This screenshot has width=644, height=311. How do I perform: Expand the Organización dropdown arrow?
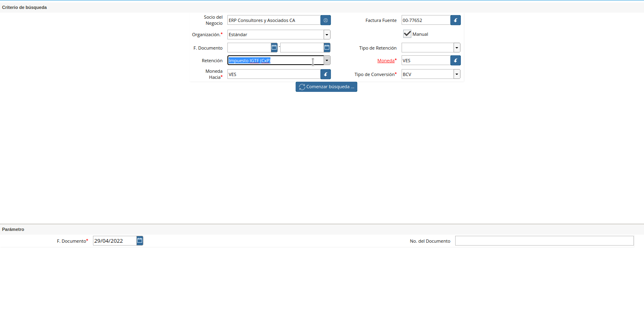pos(327,35)
